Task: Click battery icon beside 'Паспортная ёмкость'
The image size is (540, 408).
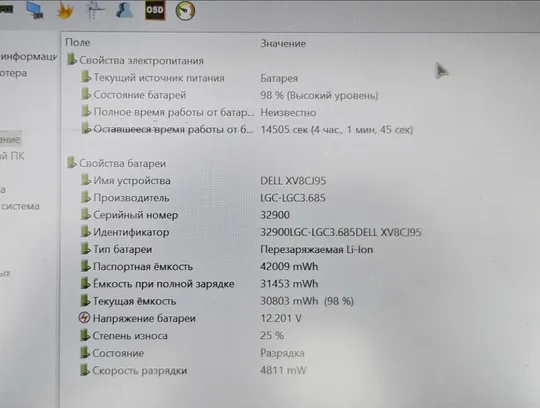Action: [85, 266]
